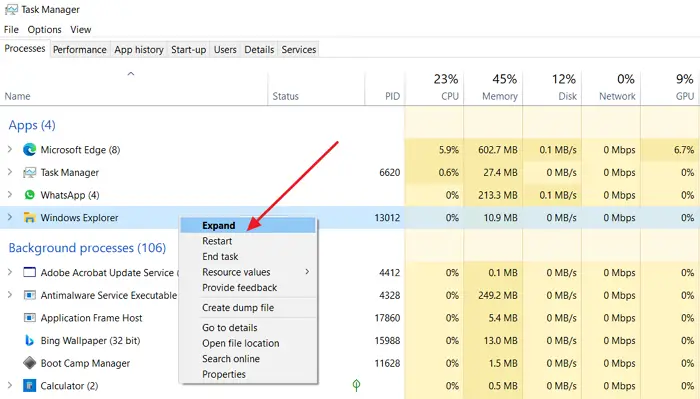
Task: Click the Calculator process icon
Action: [29, 386]
